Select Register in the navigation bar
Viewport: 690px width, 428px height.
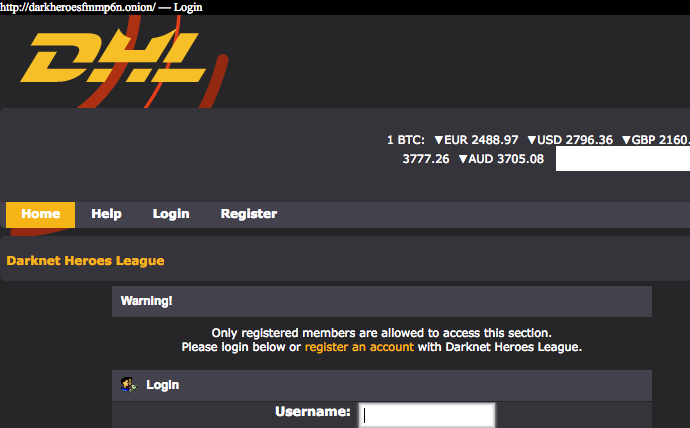(x=249, y=214)
